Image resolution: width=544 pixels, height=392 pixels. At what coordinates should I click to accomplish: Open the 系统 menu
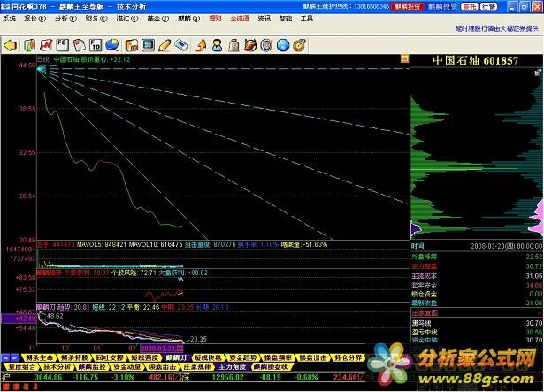(x=10, y=19)
